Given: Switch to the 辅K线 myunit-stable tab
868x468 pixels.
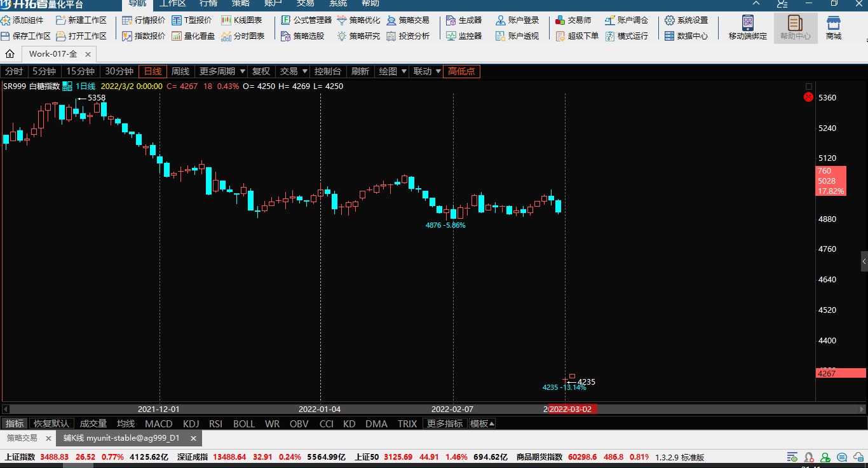Looking at the screenshot, I should [x=121, y=438].
